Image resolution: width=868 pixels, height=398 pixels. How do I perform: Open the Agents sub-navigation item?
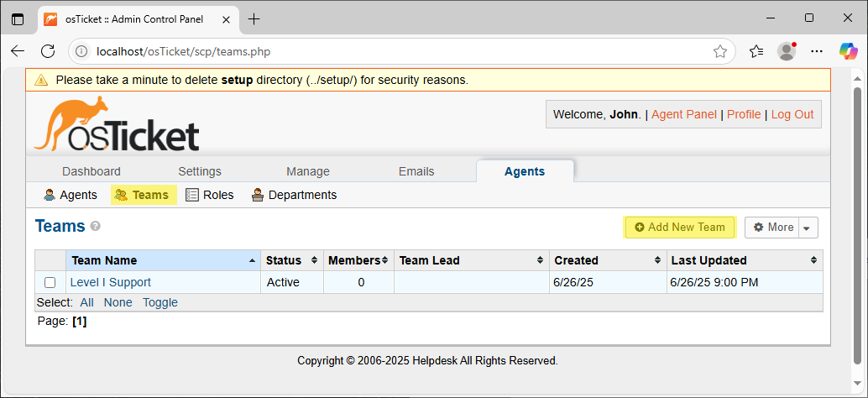(71, 195)
